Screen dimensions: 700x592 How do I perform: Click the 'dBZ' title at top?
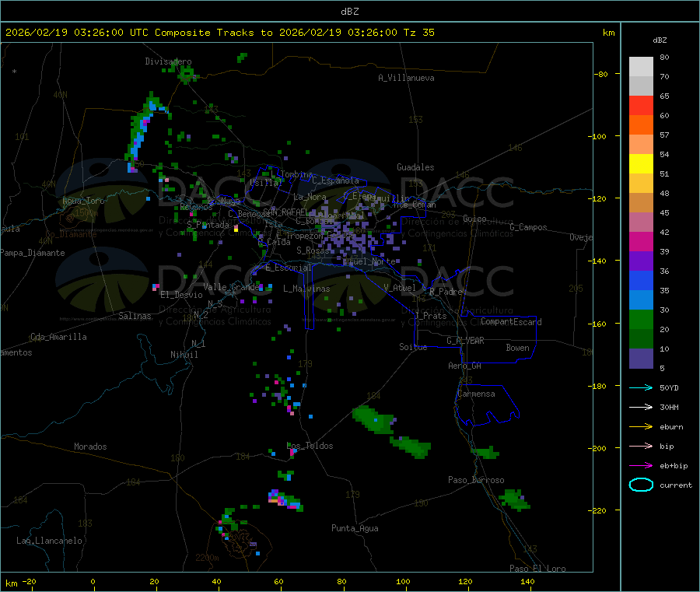(x=349, y=12)
